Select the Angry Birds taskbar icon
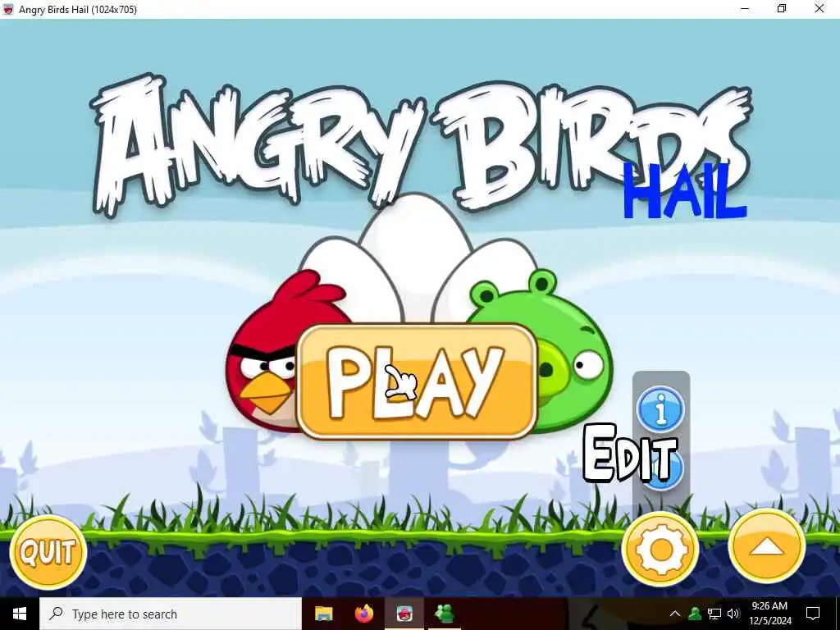This screenshot has height=630, width=840. point(404,614)
